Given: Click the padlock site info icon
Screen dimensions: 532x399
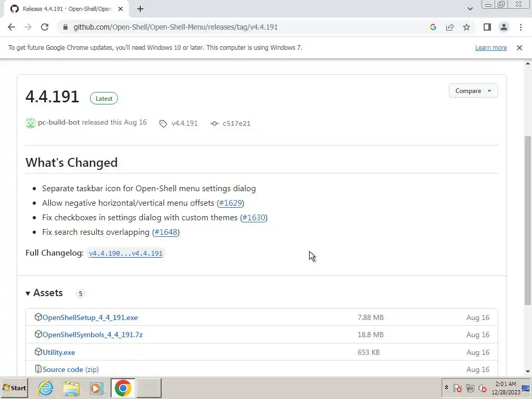Looking at the screenshot, I should click(x=65, y=27).
